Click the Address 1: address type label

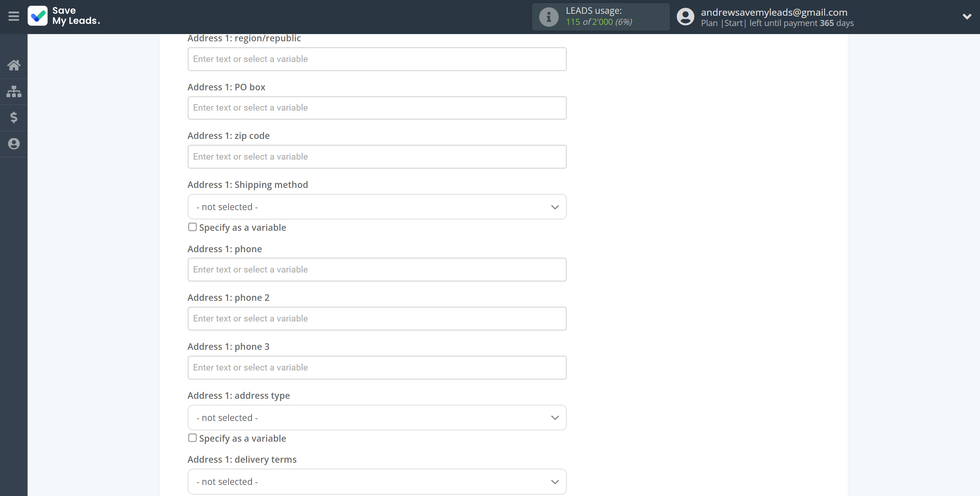tap(238, 396)
